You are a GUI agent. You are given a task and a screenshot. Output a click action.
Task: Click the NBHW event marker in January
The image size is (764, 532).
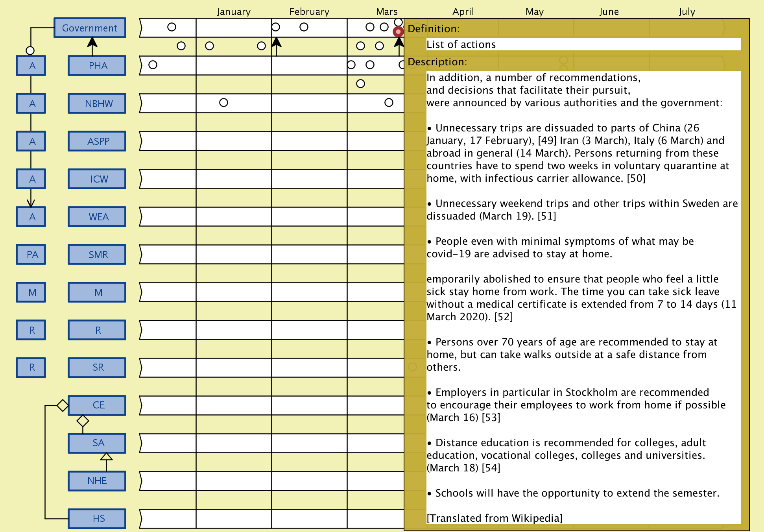point(223,103)
